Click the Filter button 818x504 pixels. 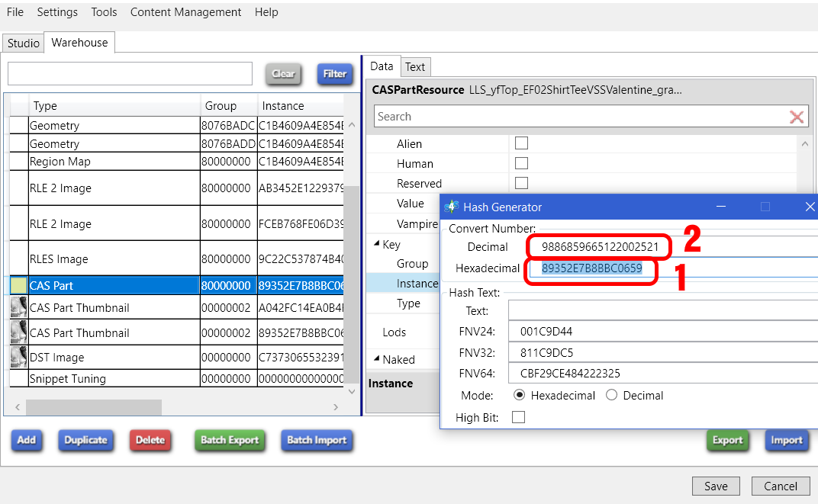pos(335,74)
